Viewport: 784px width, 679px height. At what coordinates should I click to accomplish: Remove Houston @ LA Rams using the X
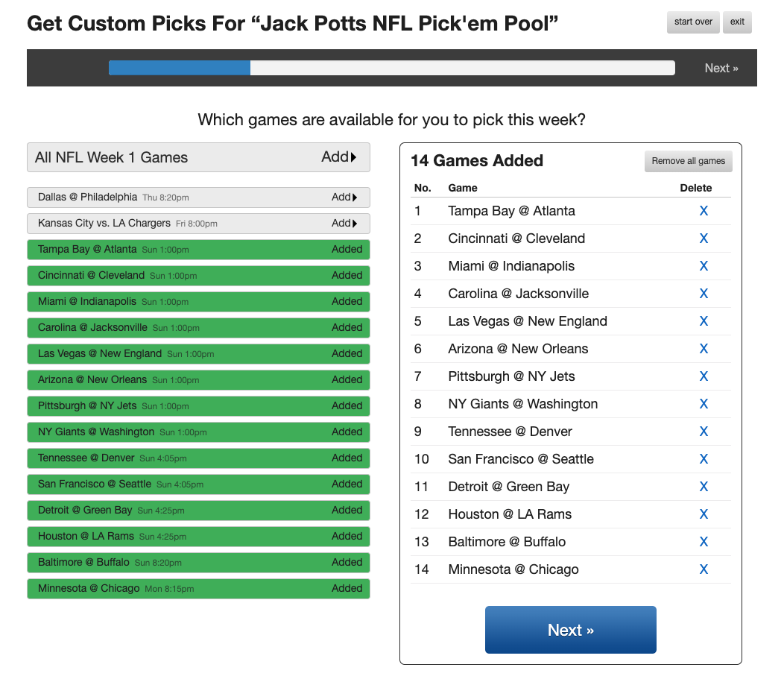pos(704,514)
